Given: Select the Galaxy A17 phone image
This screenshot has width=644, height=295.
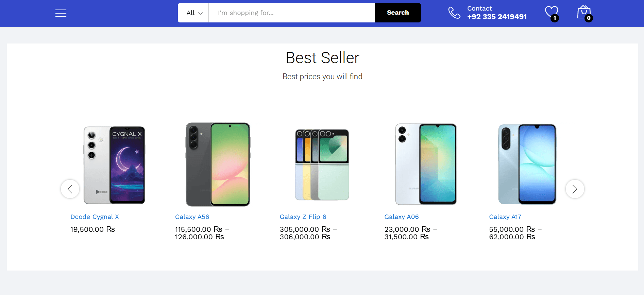Looking at the screenshot, I should pos(527,164).
